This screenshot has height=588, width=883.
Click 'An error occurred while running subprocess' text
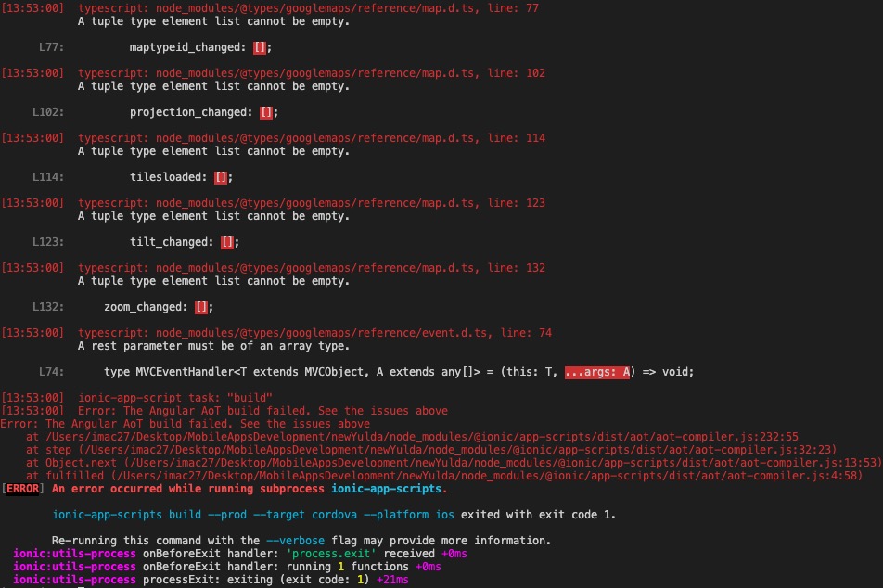pos(188,489)
